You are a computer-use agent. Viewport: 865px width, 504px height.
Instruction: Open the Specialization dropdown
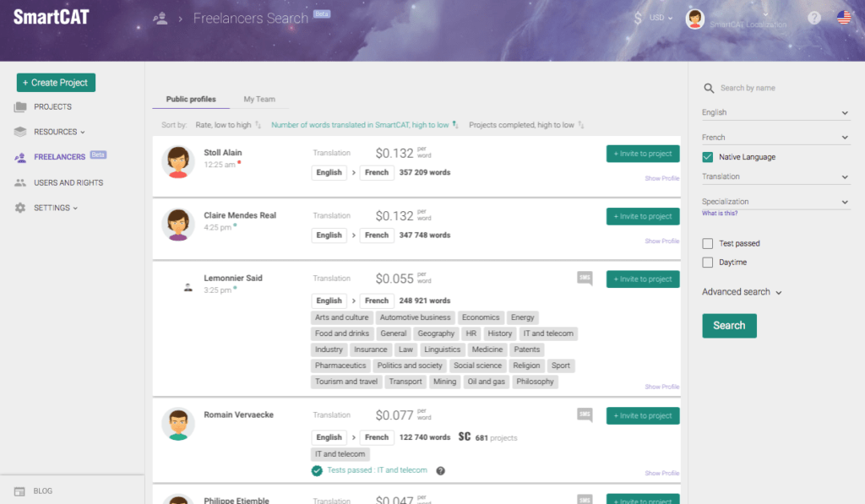(x=775, y=199)
